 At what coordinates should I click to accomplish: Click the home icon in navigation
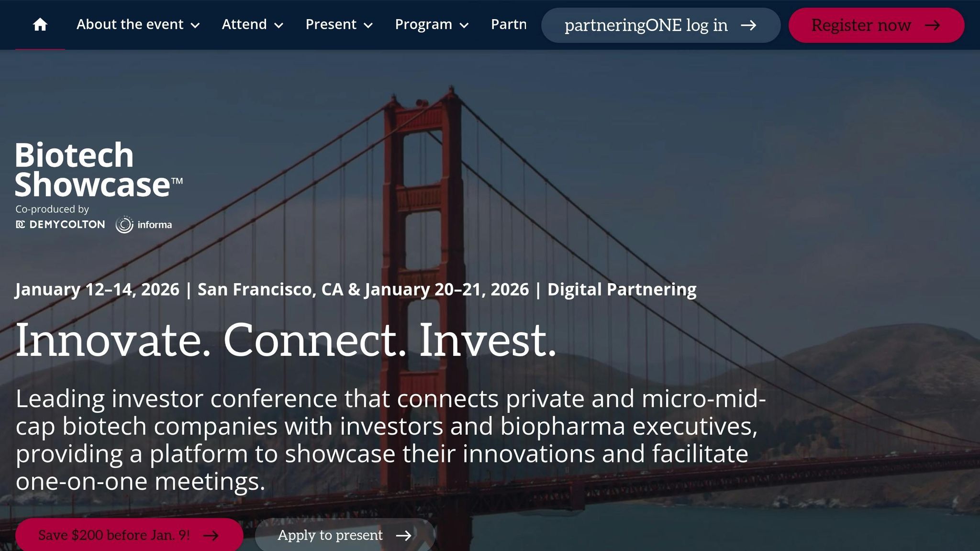[40, 24]
